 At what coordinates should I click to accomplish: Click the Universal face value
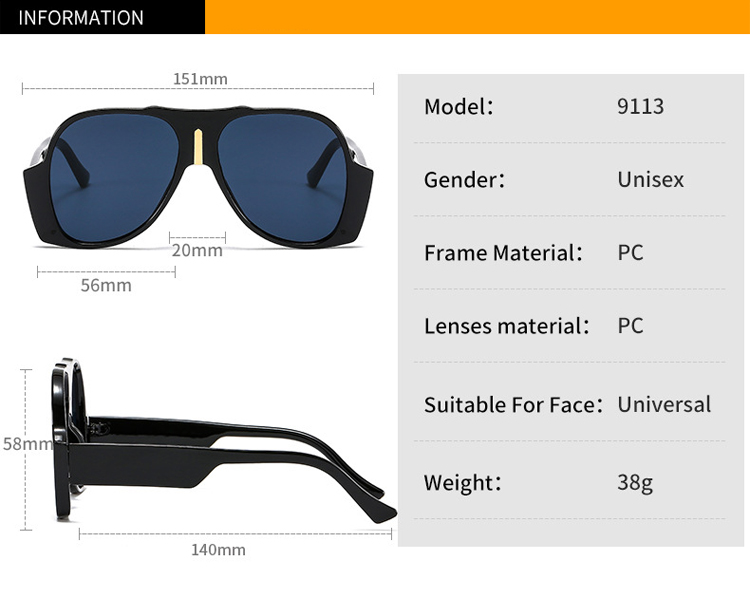664,405
